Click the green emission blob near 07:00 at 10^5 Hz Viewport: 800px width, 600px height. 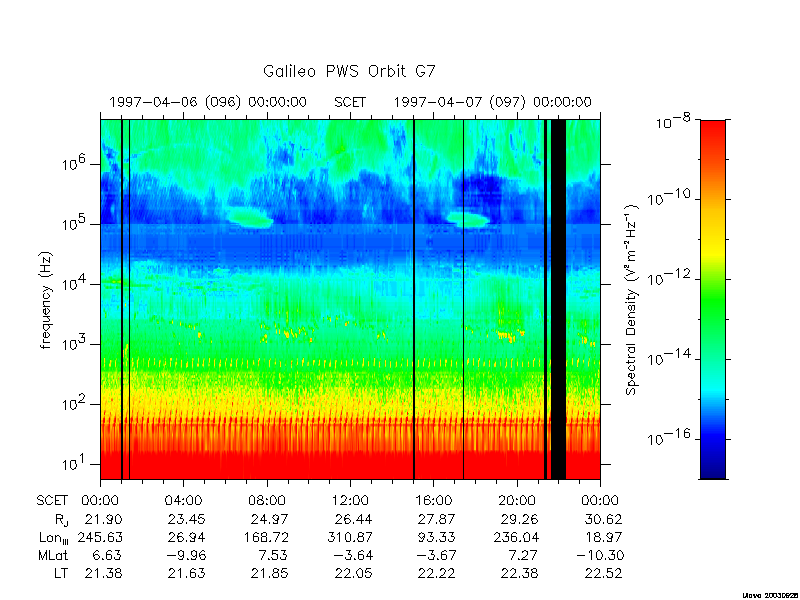tap(250, 217)
